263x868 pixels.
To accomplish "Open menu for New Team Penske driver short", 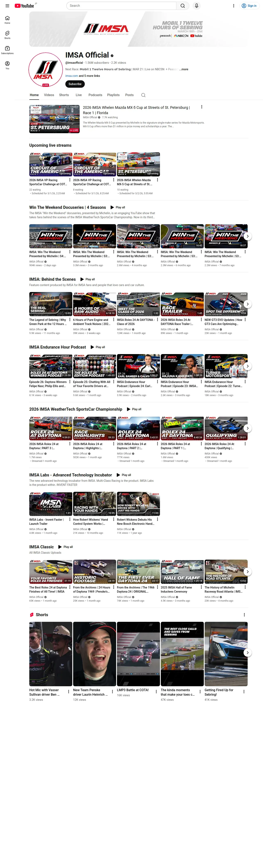I will 112,691.
